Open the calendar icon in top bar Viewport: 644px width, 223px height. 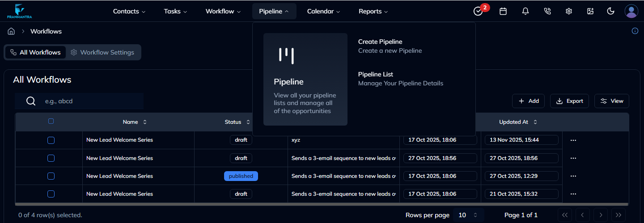click(x=503, y=11)
